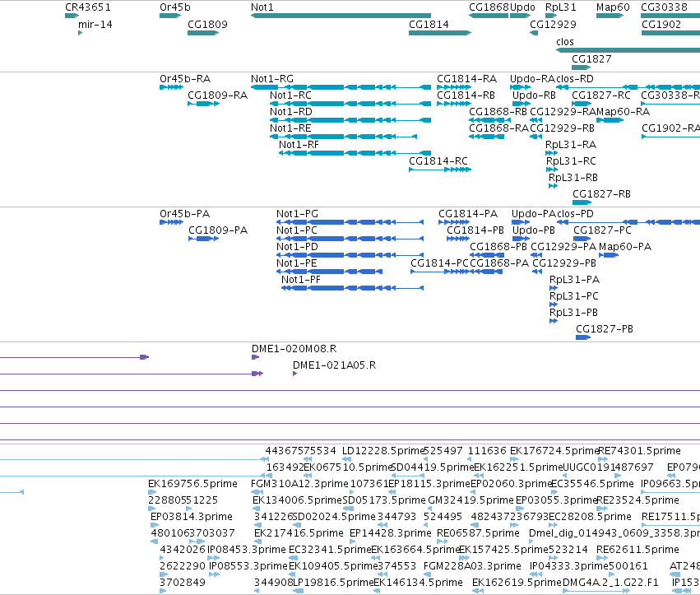
Task: Select transcript CG1827-RC
Action: [x=582, y=104]
